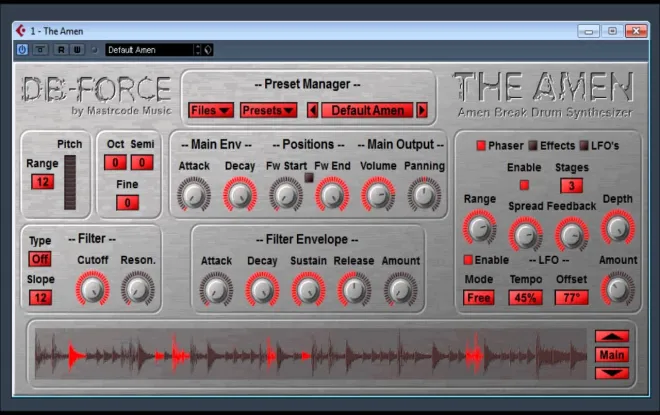The image size is (660, 415).
Task: Click the up arrow above Main button
Action: tap(612, 336)
